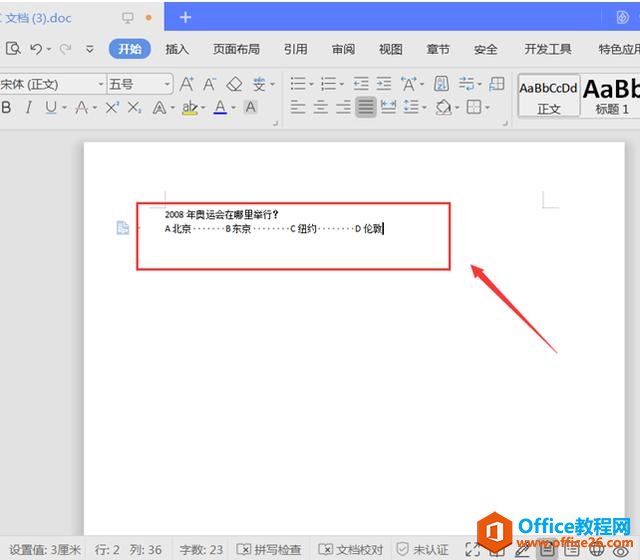
Task: Toggle underline formatting
Action: pyautogui.click(x=51, y=107)
